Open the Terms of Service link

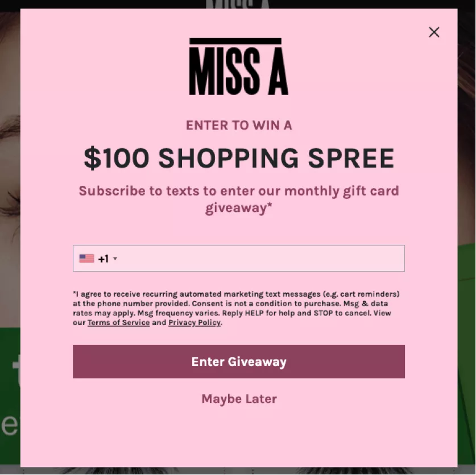coord(119,322)
